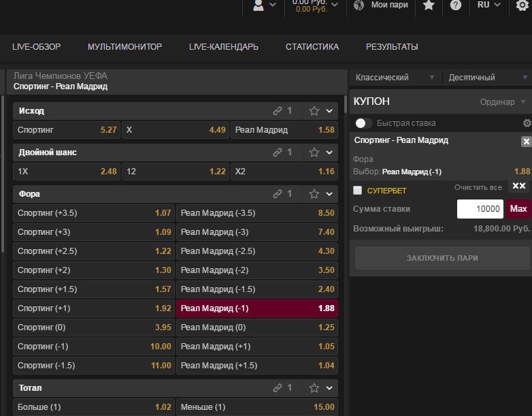Open the settings gear in top bar
Viewport: 532px width, 416px height.
[522, 5]
